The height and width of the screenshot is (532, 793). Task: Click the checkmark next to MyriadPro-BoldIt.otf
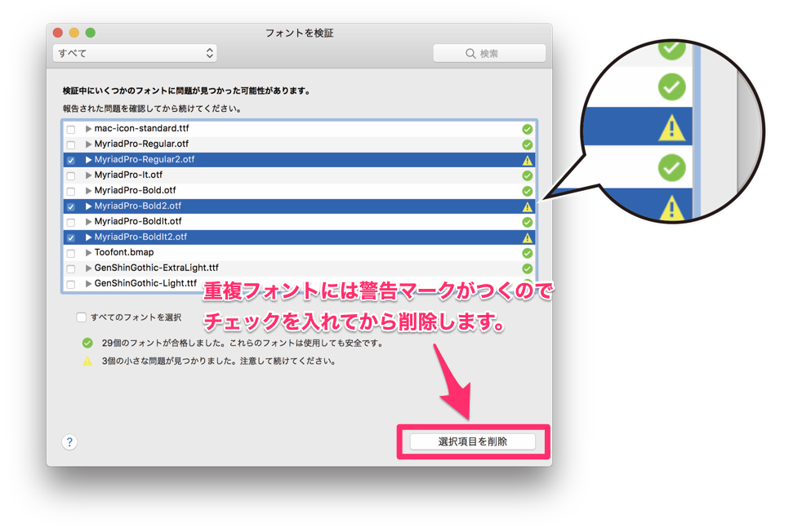pos(527,221)
